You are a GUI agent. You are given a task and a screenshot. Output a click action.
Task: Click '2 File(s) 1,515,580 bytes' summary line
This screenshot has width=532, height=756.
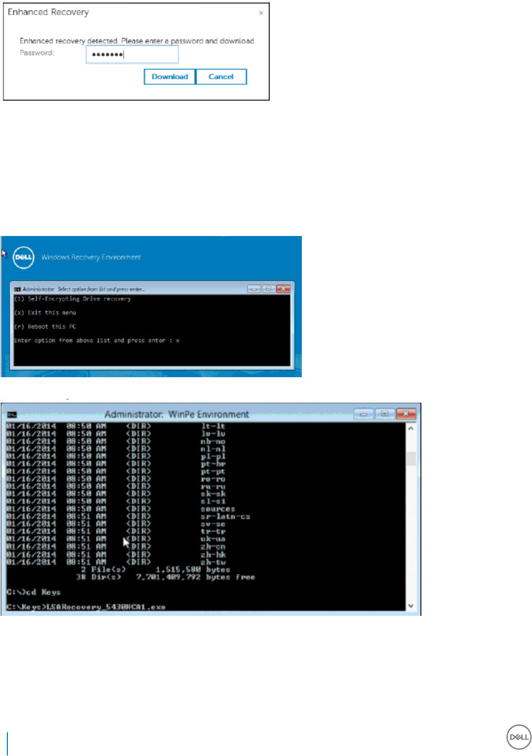click(x=155, y=570)
